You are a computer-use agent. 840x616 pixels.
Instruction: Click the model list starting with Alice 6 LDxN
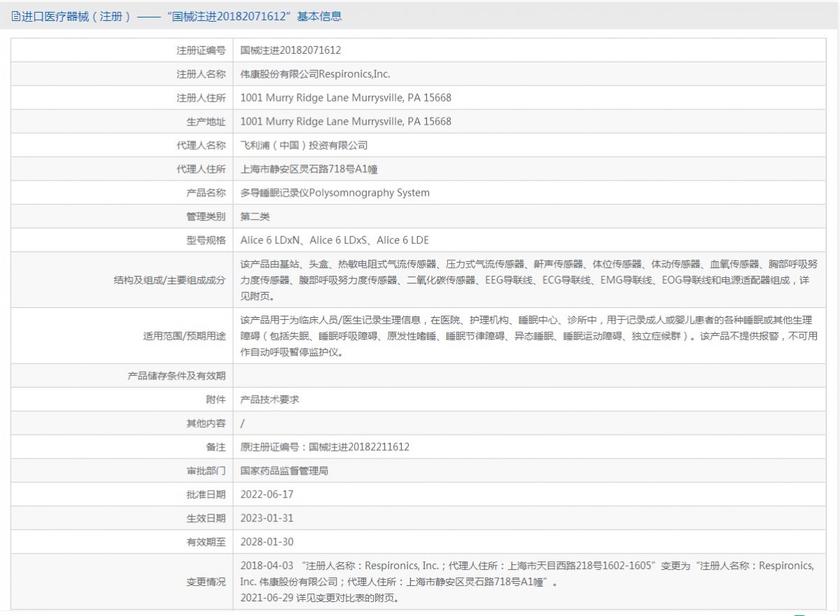tap(335, 241)
